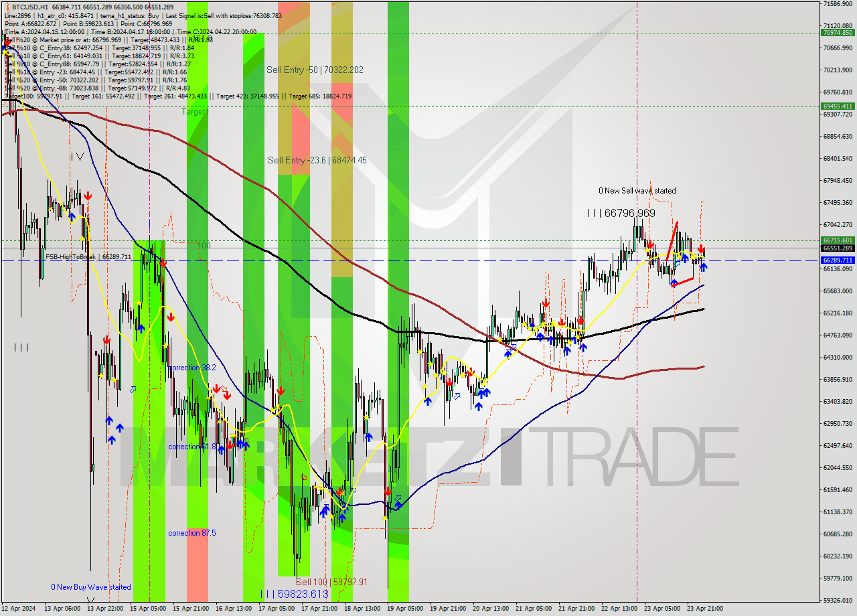Click the '22 Apr 13:00' time axis label
Image resolution: width=857 pixels, height=616 pixels.
click(x=619, y=609)
